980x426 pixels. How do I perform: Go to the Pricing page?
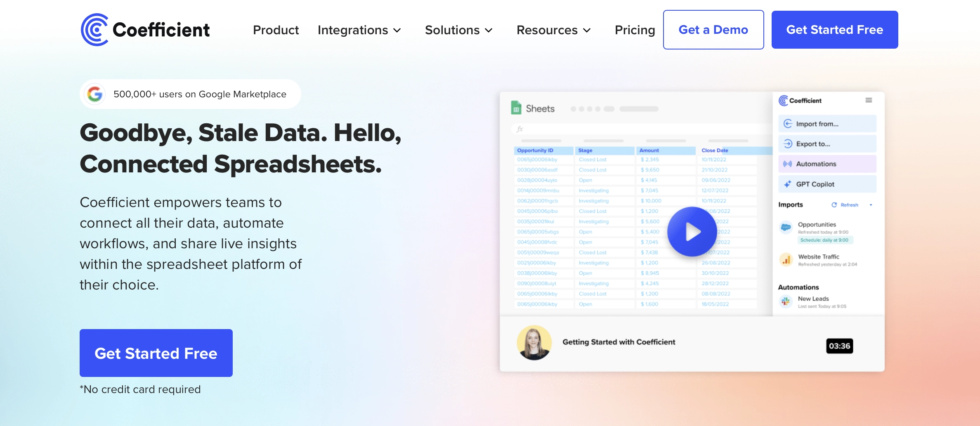(635, 30)
